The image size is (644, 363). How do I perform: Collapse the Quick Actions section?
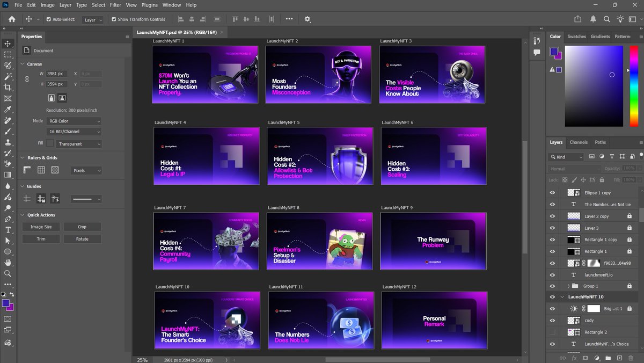point(23,215)
